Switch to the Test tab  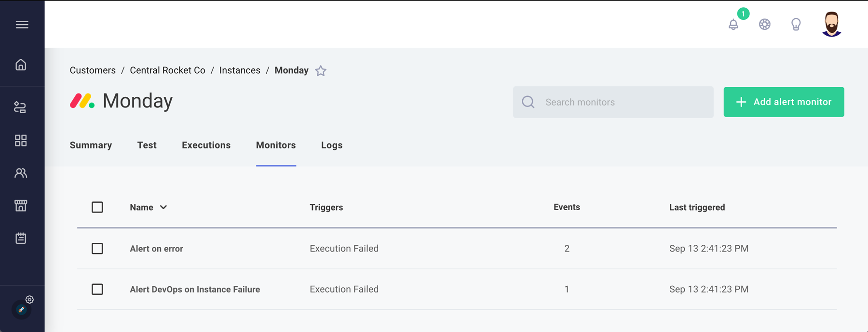point(147,145)
